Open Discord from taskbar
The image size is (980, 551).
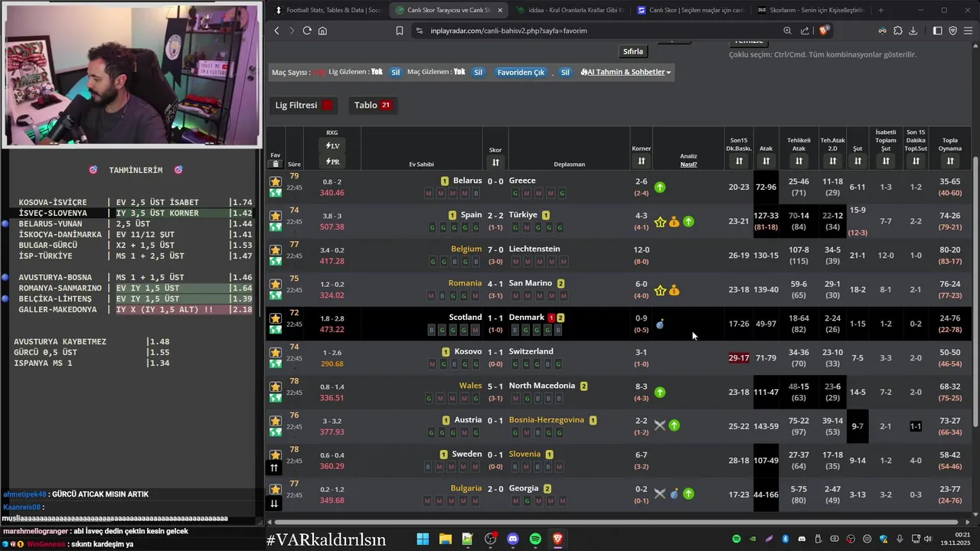click(513, 540)
